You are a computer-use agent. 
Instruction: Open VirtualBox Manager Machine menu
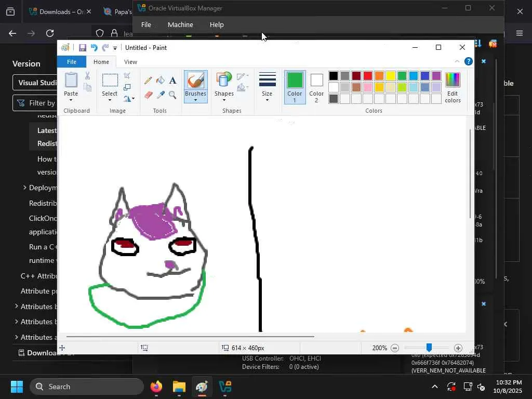click(x=180, y=24)
